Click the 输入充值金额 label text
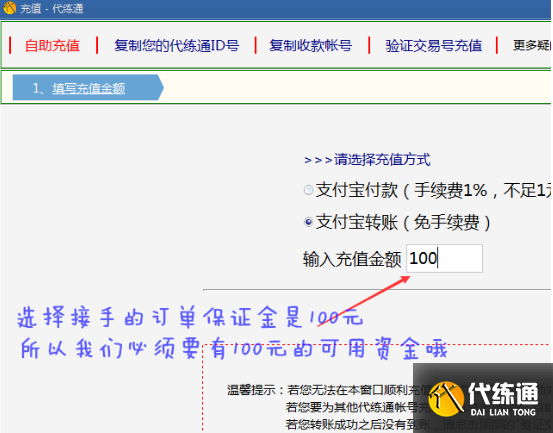Viewport: 553px width, 433px height. click(x=352, y=259)
